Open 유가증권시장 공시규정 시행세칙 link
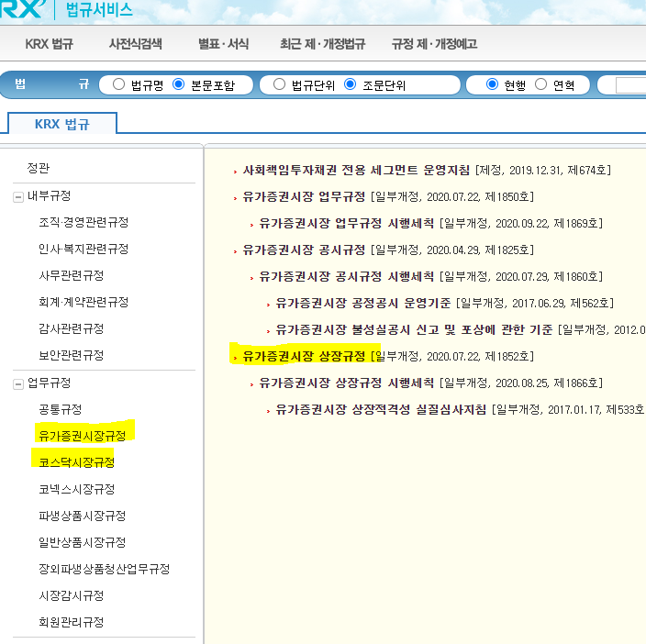Viewport: 646px width, 644px height. click(347, 276)
